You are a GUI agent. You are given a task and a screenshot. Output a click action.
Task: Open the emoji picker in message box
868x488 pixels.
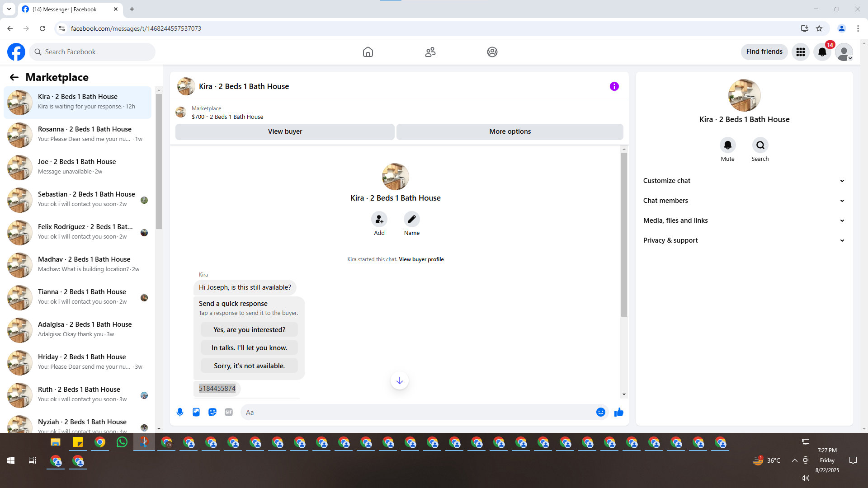tap(600, 412)
